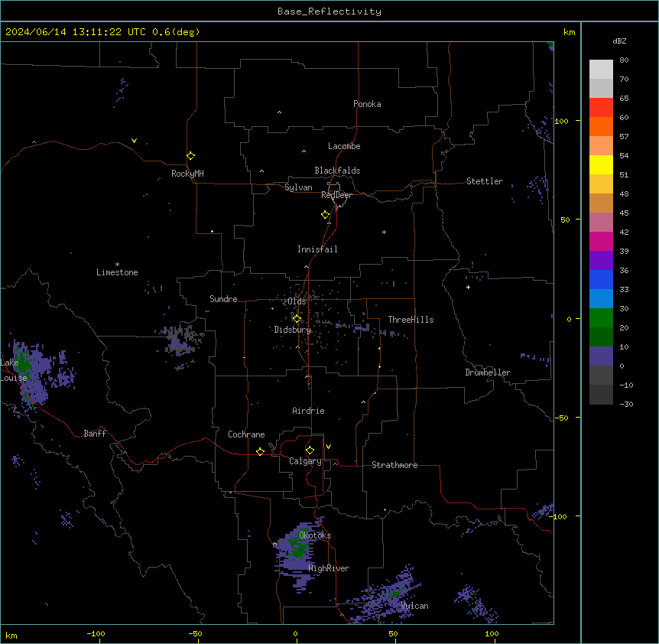The height and width of the screenshot is (644, 659).
Task: Click the 0 tick label on bottom axis
Action: pyautogui.click(x=295, y=633)
